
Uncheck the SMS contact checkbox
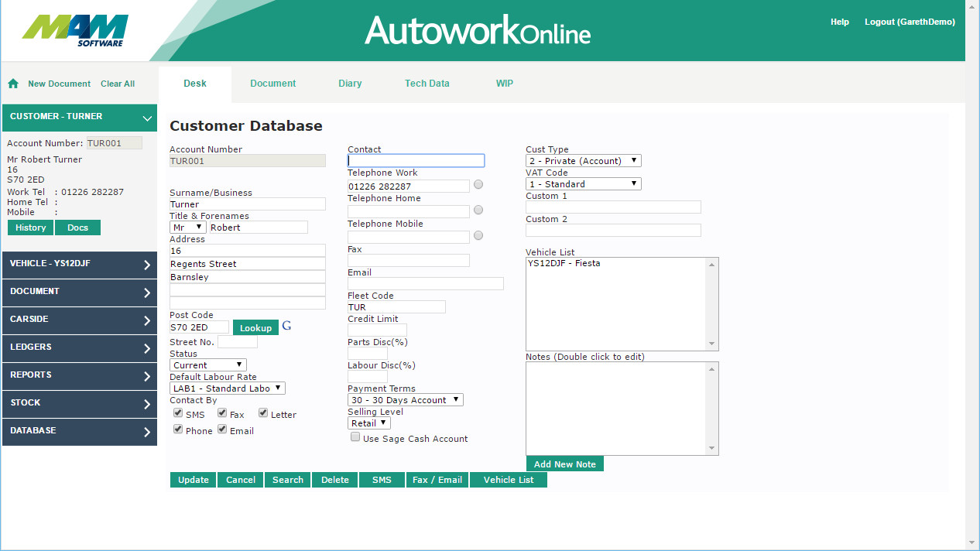coord(178,413)
